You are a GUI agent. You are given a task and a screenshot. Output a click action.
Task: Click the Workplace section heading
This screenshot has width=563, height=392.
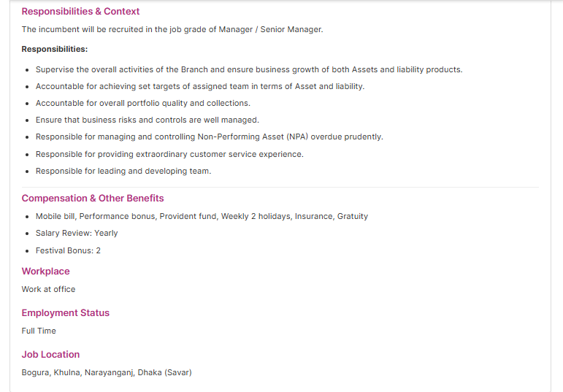pos(45,271)
